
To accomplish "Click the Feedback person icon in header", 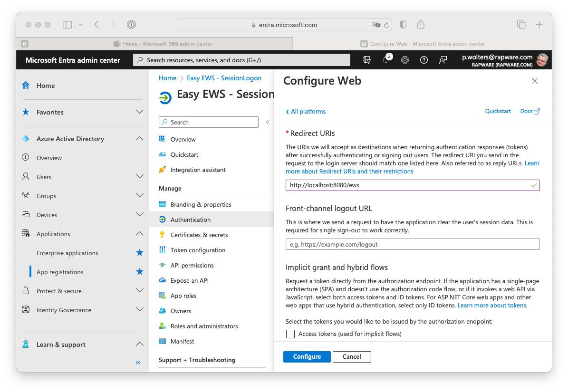I will coord(443,60).
